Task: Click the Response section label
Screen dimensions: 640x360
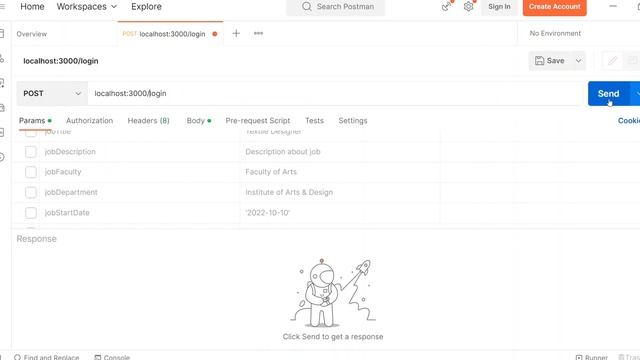Action: 36,239
